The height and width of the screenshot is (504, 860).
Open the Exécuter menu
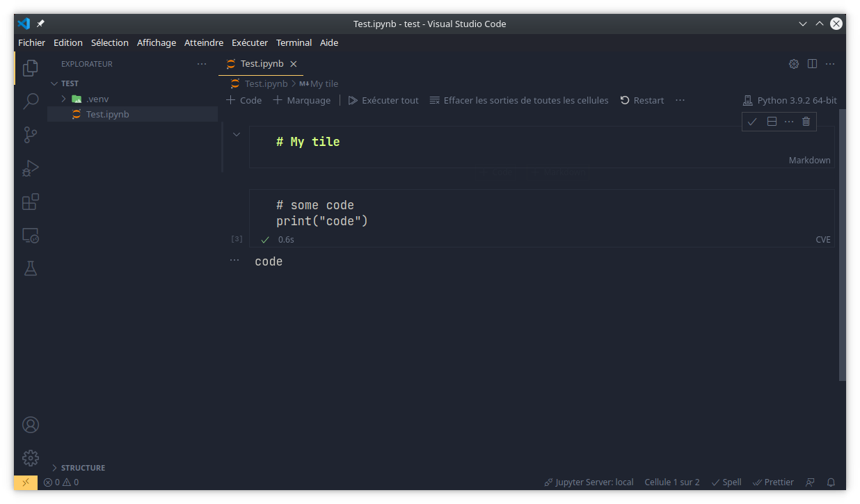250,42
